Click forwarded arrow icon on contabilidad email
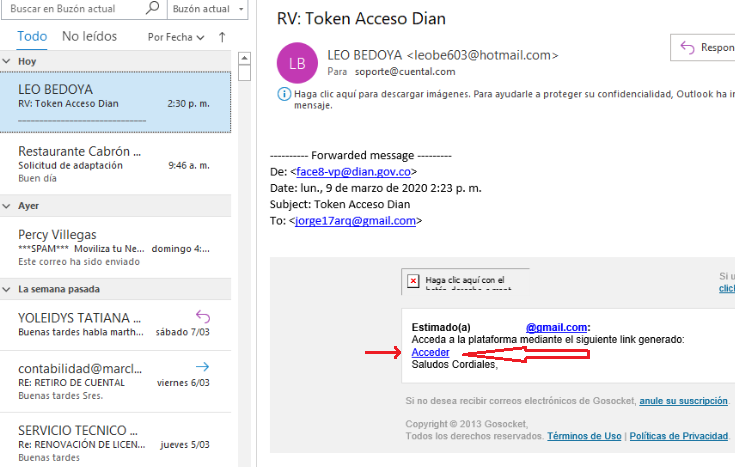This screenshot has height=467, width=735. tap(202, 367)
